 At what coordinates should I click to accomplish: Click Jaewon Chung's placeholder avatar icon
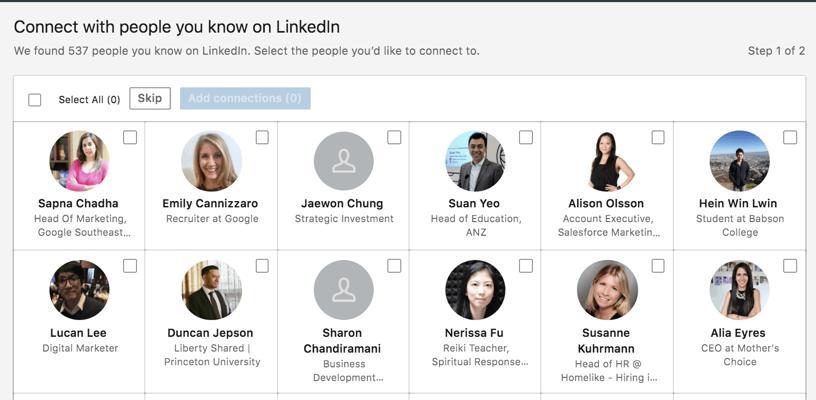343,161
